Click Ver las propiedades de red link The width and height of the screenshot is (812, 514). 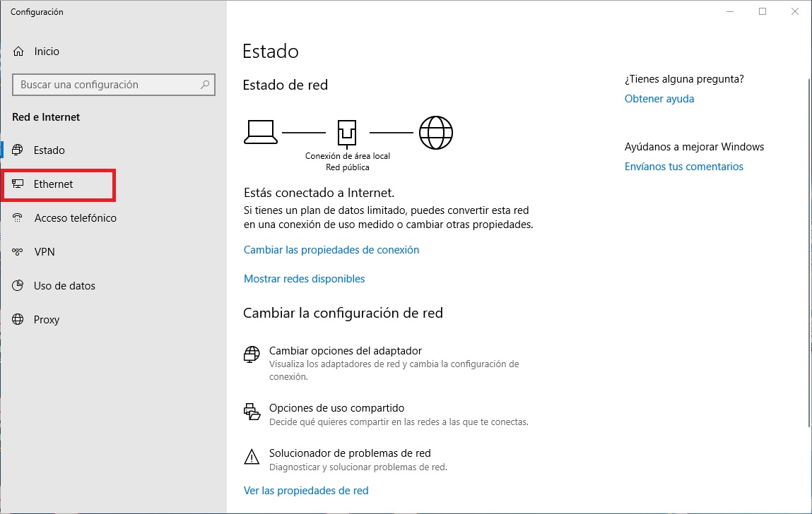click(x=306, y=490)
